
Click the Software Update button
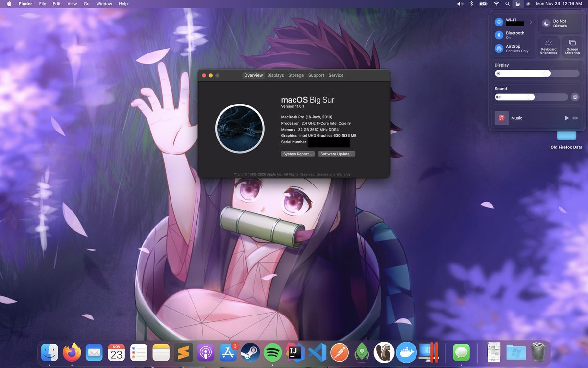point(337,154)
